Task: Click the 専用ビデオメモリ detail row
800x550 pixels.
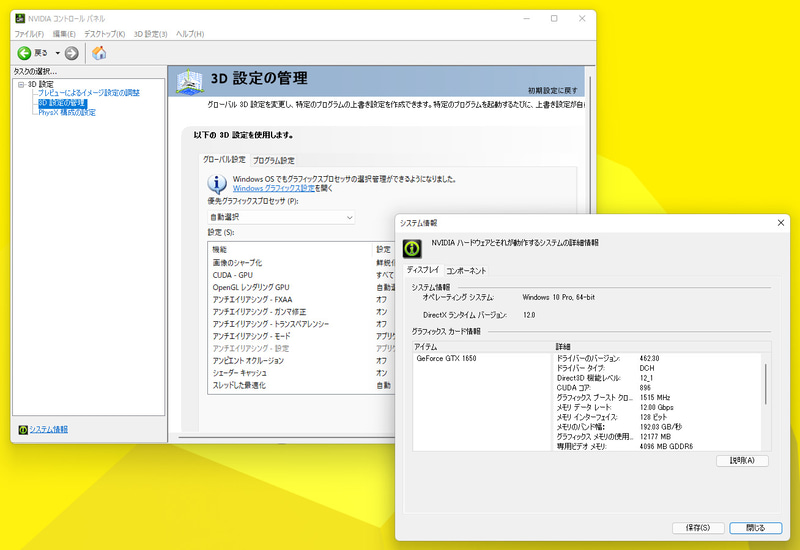Action: [657, 446]
